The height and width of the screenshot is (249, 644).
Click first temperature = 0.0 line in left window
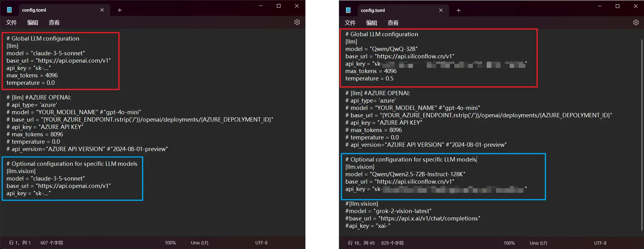coord(30,83)
